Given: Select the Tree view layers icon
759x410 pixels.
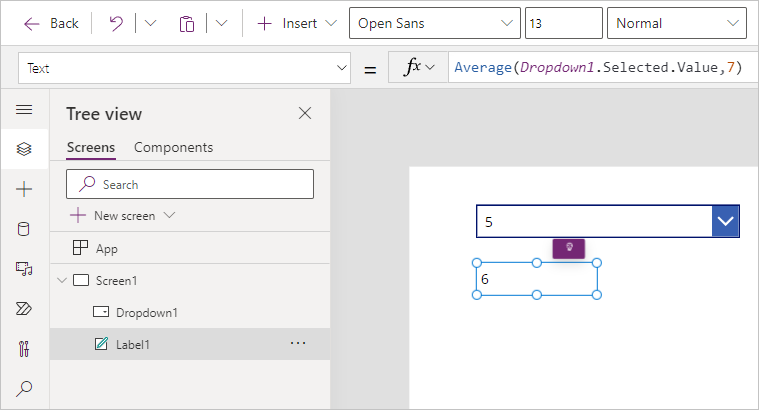Looking at the screenshot, I should (24, 149).
